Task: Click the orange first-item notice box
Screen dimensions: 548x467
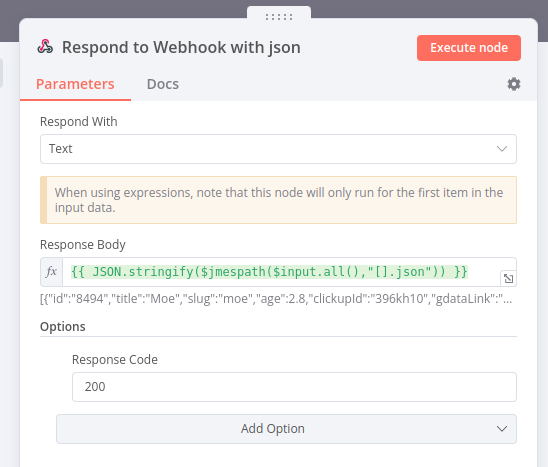Action: coord(278,200)
